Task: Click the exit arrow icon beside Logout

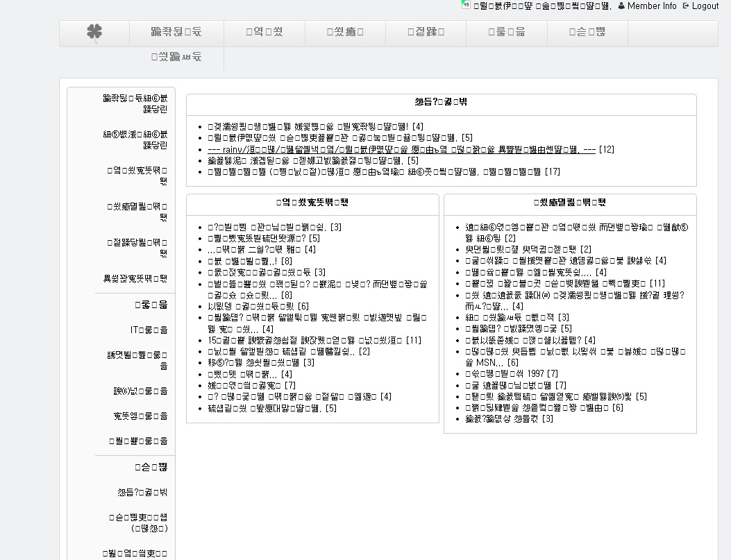Action: [686, 6]
